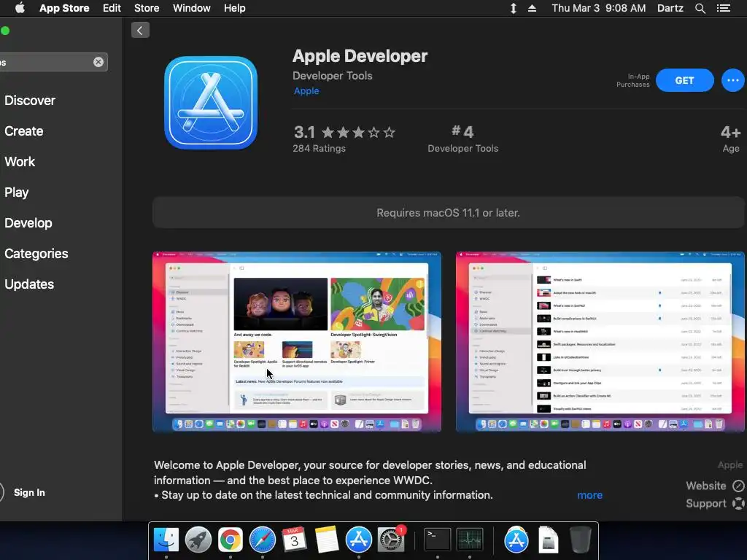Click the up-down arrows menu bar icon
The image size is (747, 560).
513,8
